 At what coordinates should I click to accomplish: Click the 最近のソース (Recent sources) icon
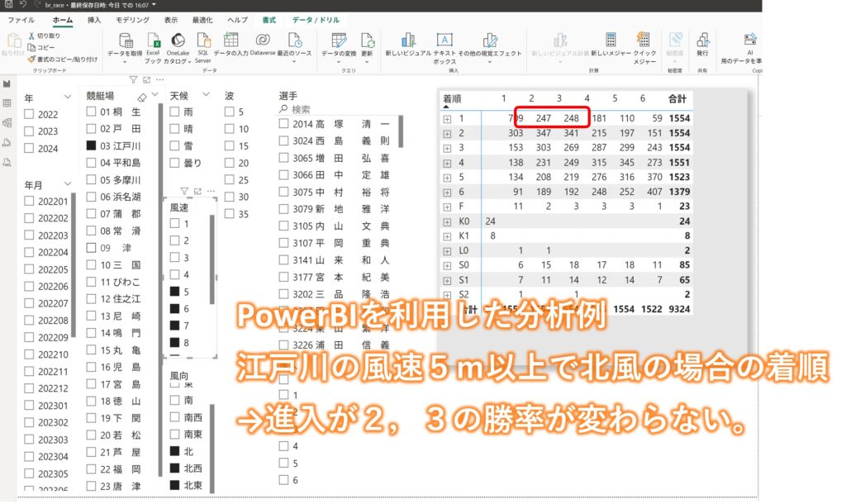295,40
